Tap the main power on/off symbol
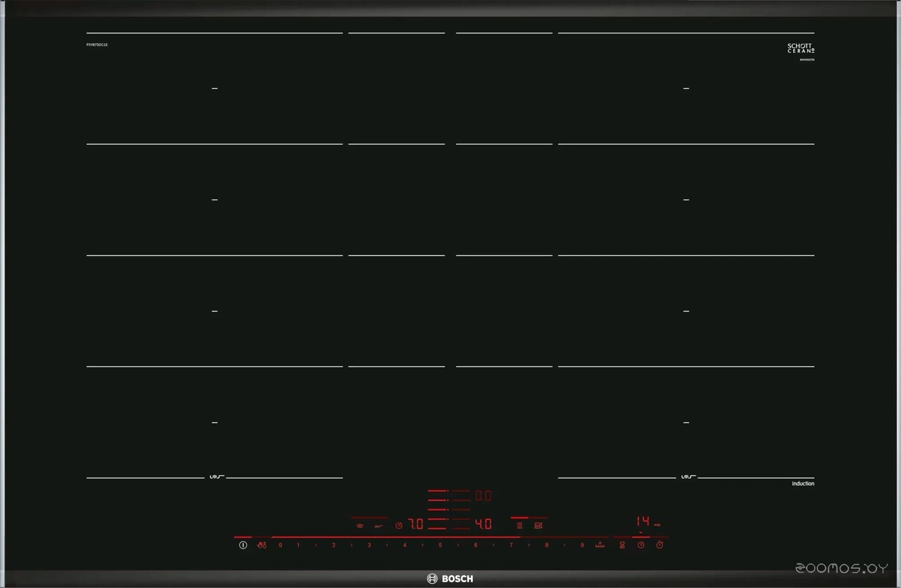901x588 pixels. (x=243, y=545)
